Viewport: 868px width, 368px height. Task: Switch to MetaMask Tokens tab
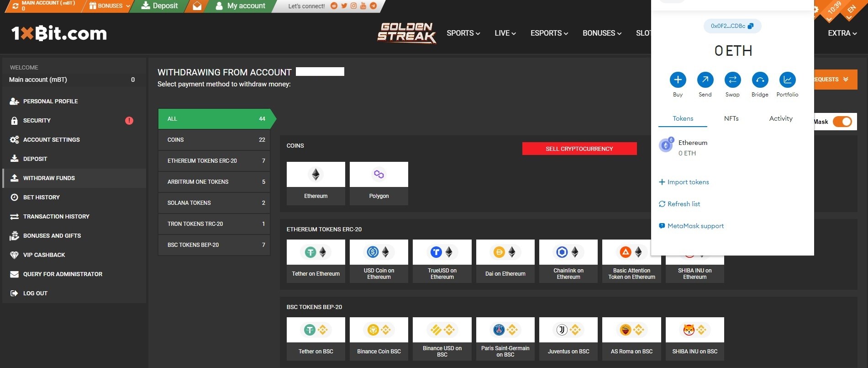(x=683, y=118)
